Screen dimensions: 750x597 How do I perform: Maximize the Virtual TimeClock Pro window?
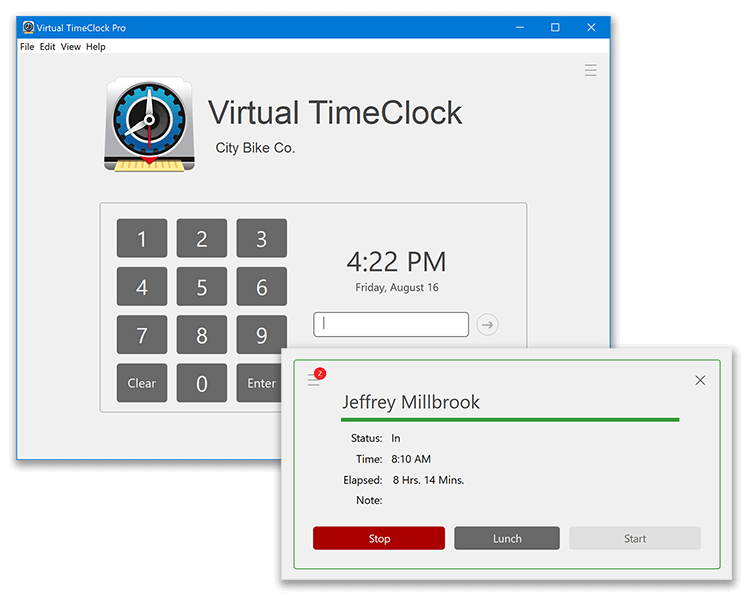coord(555,27)
